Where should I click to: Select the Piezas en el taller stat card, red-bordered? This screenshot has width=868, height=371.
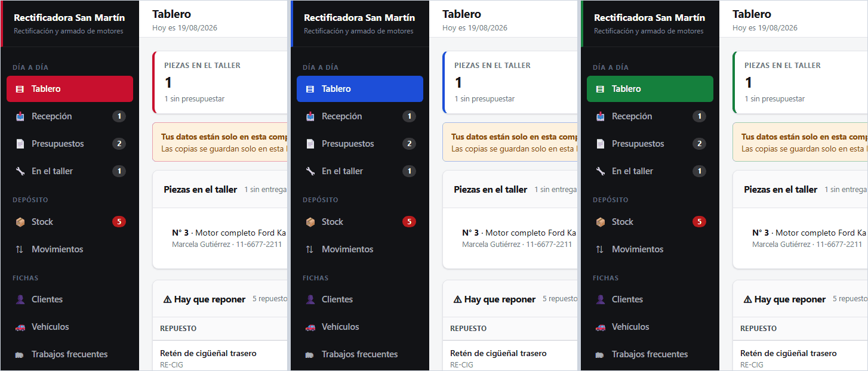pos(220,82)
